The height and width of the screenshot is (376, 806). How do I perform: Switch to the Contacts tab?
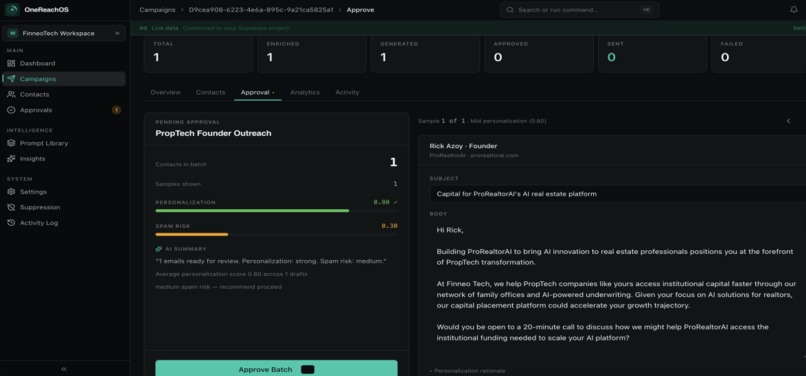[x=210, y=93]
